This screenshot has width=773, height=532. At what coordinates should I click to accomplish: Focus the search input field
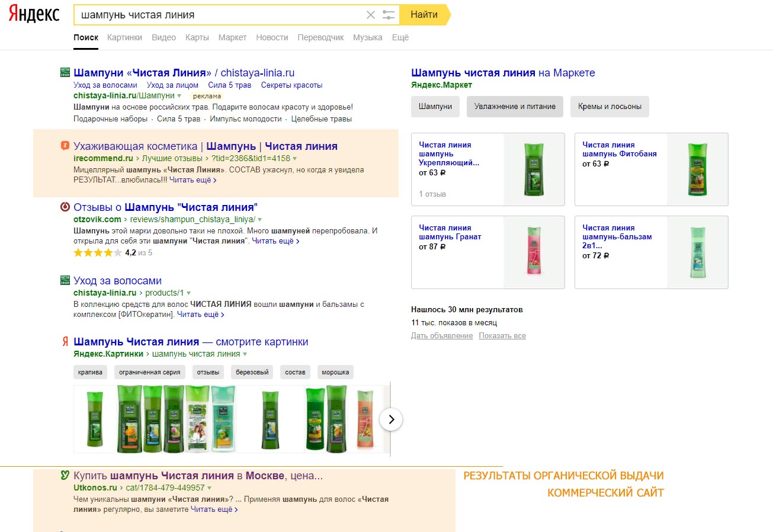click(x=219, y=15)
